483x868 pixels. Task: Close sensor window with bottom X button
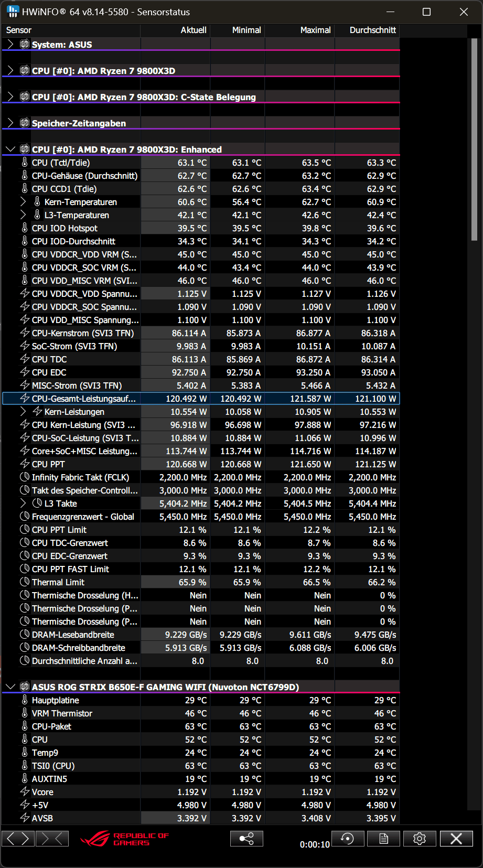tap(456, 839)
